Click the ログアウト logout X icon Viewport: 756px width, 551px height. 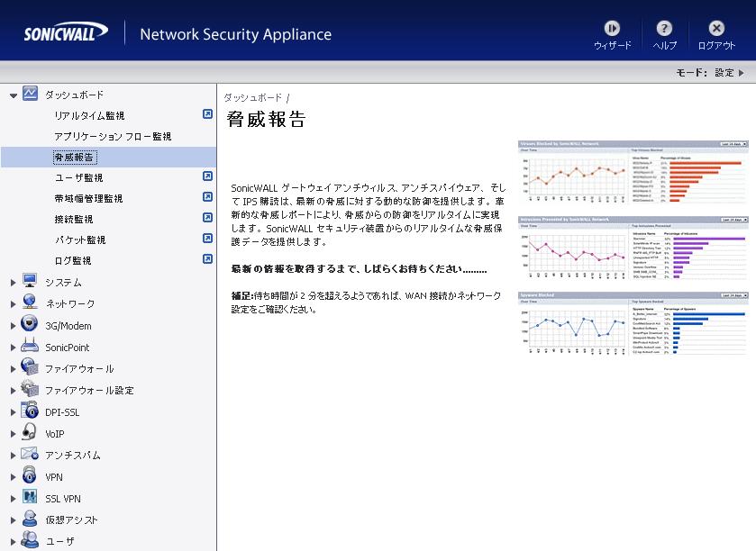pos(716,29)
